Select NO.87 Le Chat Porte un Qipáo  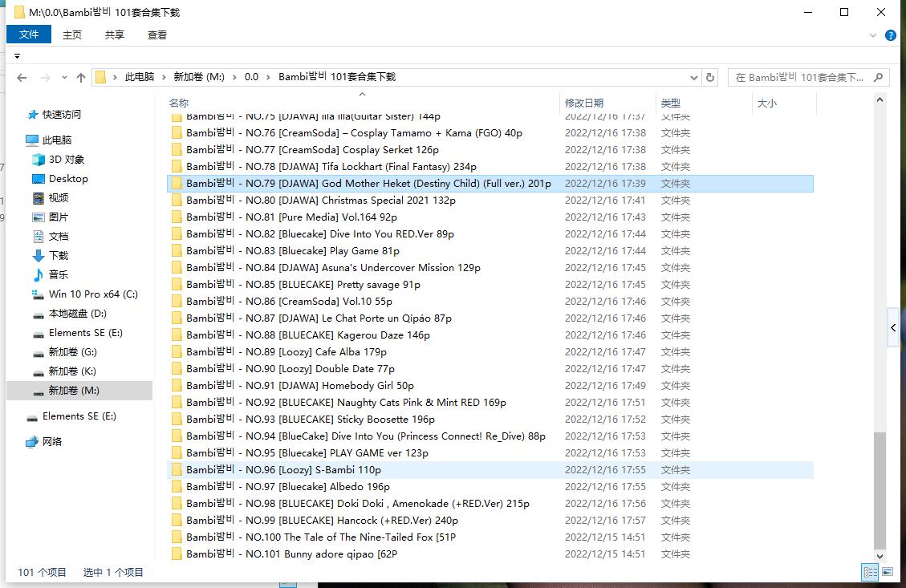coord(490,318)
